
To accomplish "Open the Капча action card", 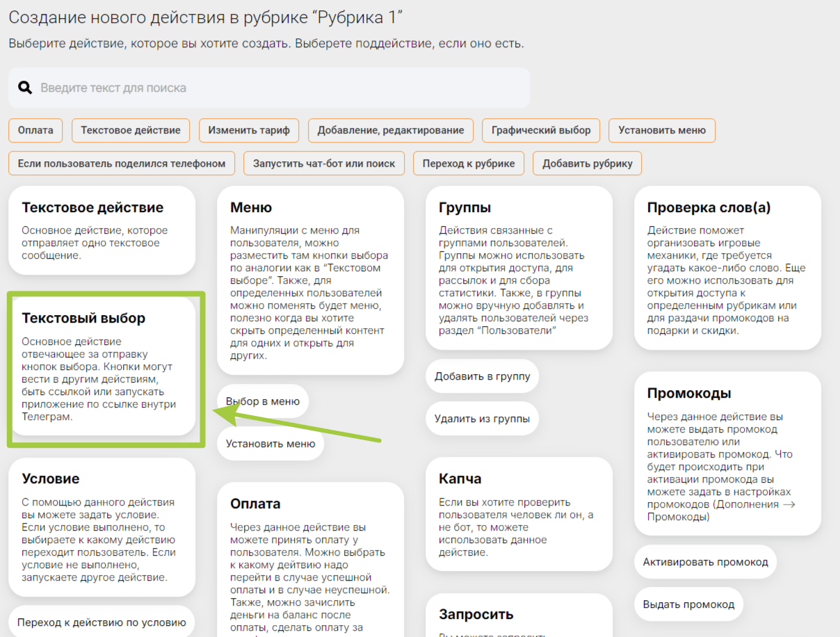I will [519, 515].
